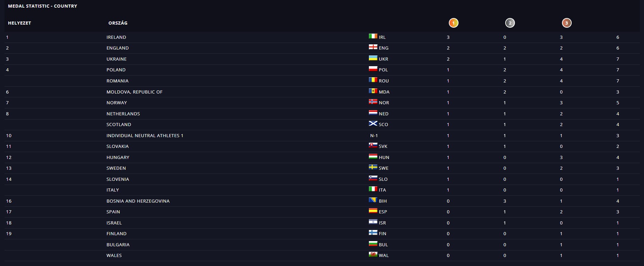Click the Scotland flag icon
The image size is (644, 266).
[373, 124]
